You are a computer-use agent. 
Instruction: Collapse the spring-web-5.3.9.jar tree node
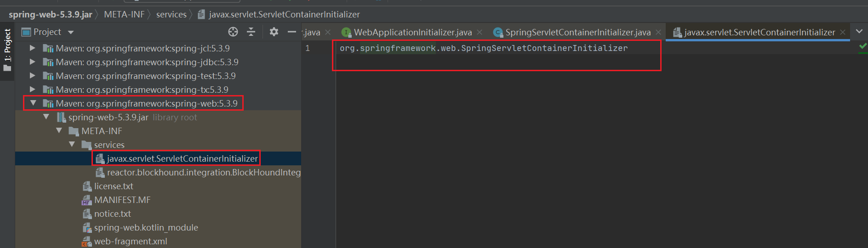(x=46, y=117)
